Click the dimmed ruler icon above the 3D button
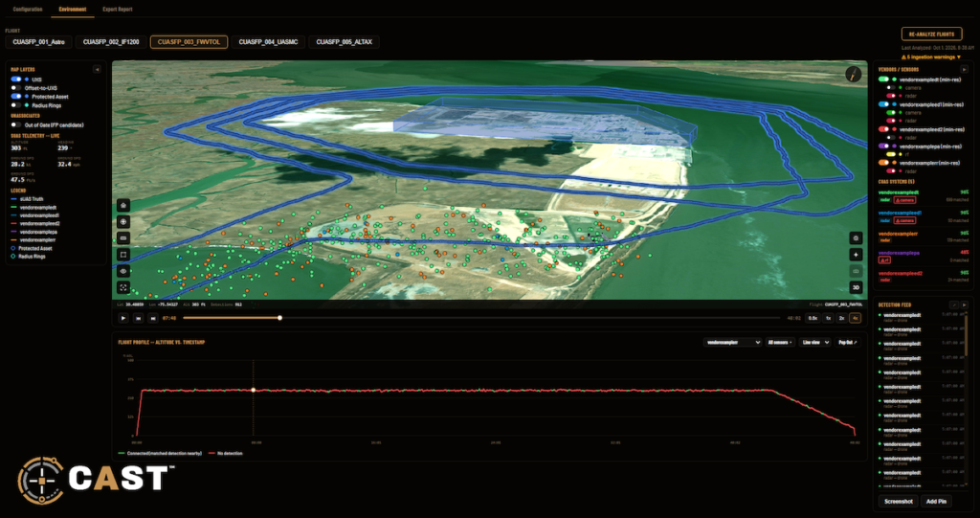This screenshot has height=518, width=980. pos(857,271)
